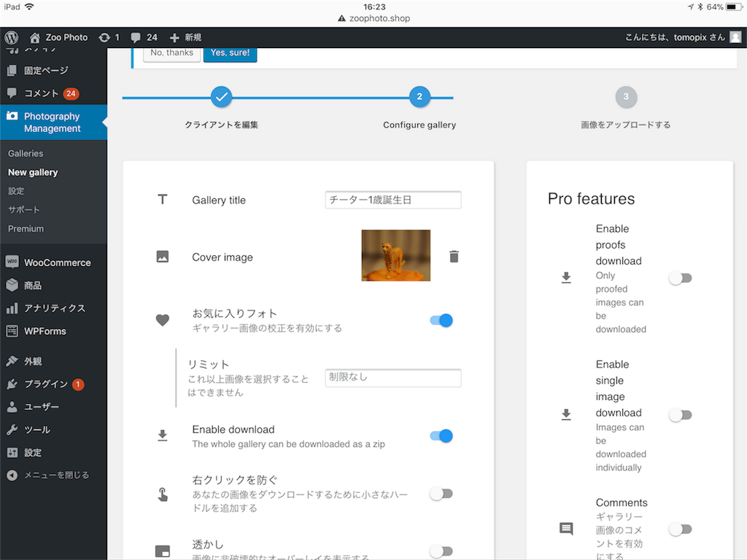Tap the Wi-Fi status icon

pos(29,7)
